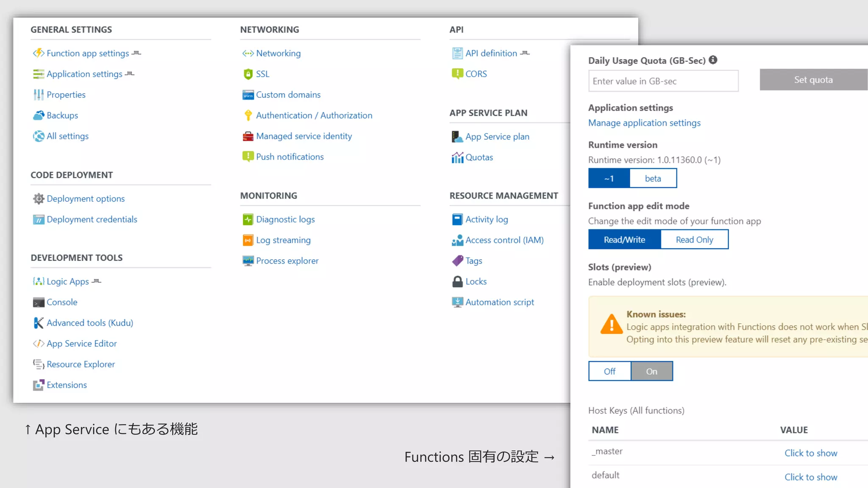
Task: Click the Extensions icon
Action: 39,385
